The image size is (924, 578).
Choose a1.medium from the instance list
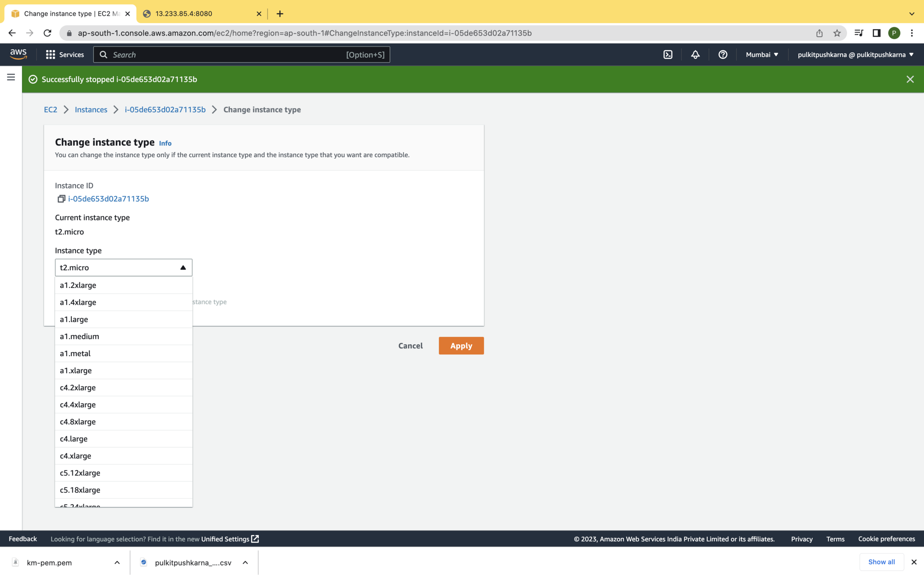coord(80,336)
